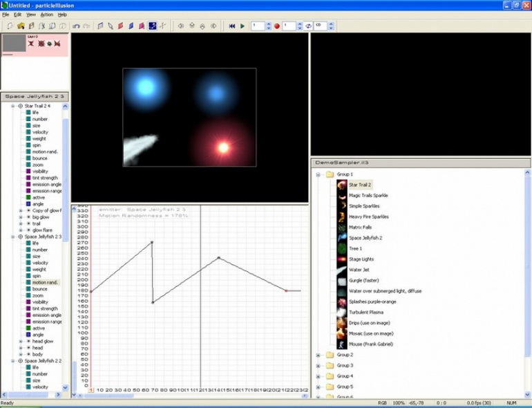Click the Play button in the toolbar
532x408 pixels.
pos(243,26)
